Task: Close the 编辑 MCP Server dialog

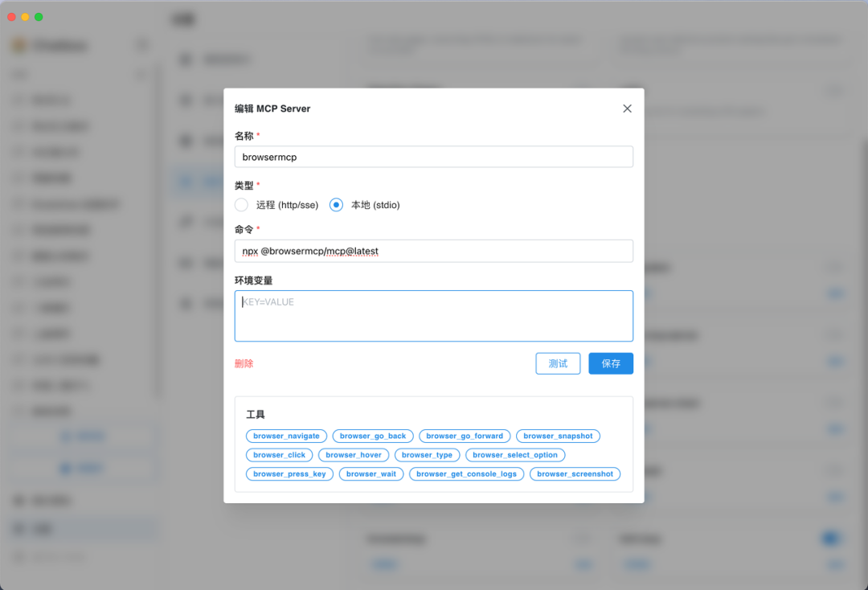Action: tap(627, 109)
